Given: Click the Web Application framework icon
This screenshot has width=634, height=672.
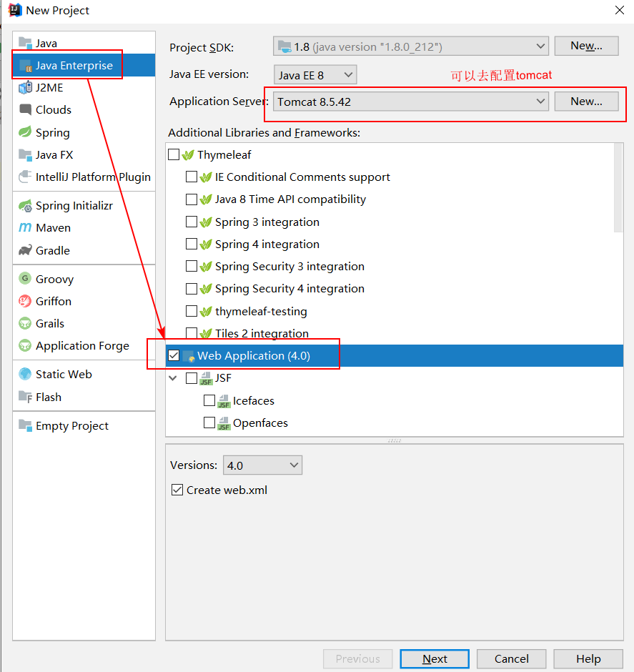Looking at the screenshot, I should (189, 356).
